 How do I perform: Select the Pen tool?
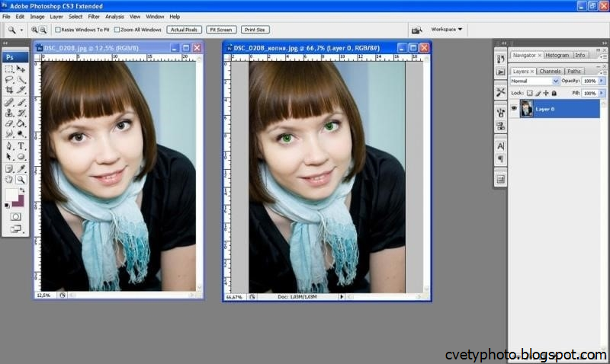[9, 146]
